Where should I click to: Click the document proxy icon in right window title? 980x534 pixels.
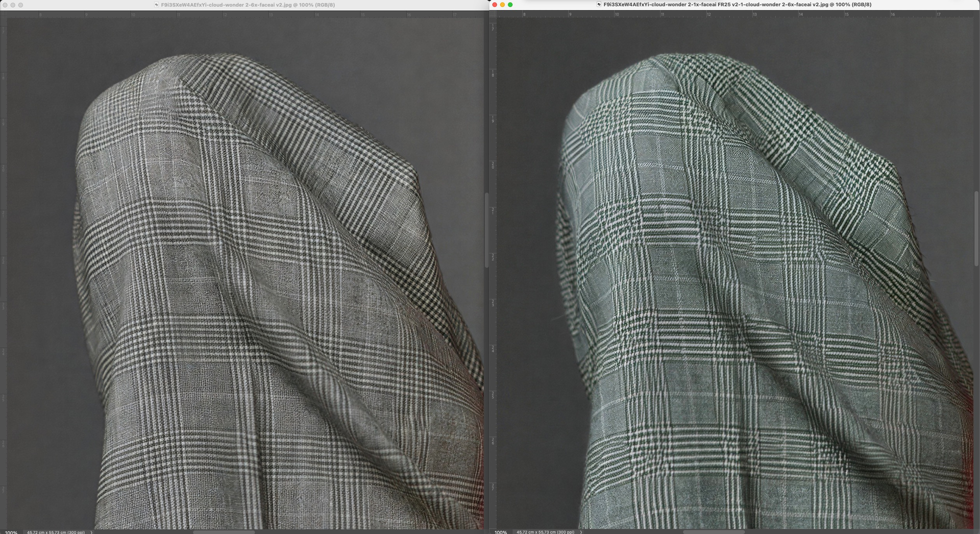click(x=599, y=5)
